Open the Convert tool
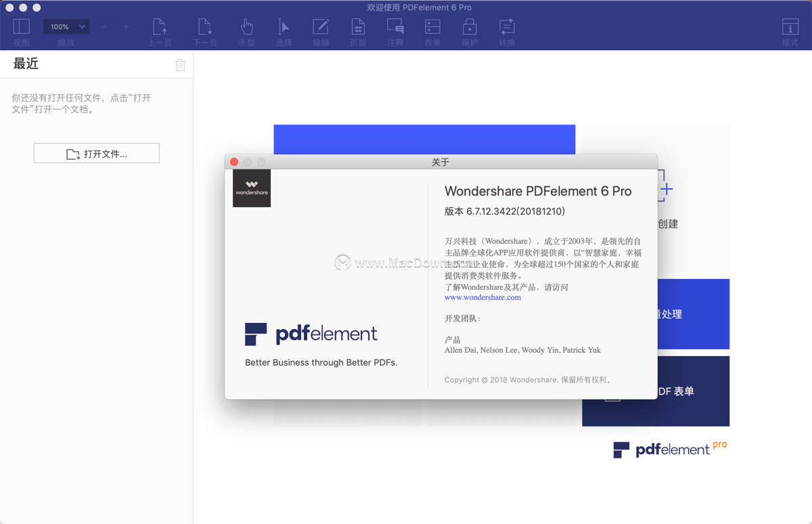The width and height of the screenshot is (812, 524). (507, 27)
